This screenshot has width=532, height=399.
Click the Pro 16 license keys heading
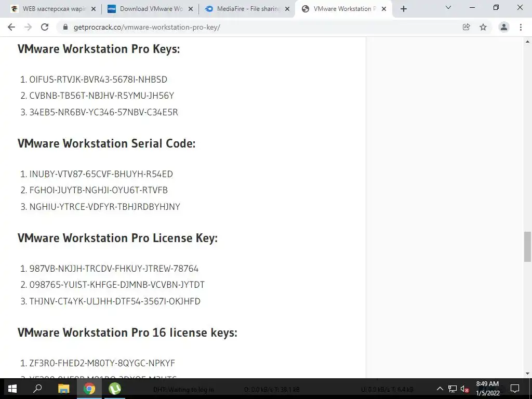(127, 332)
